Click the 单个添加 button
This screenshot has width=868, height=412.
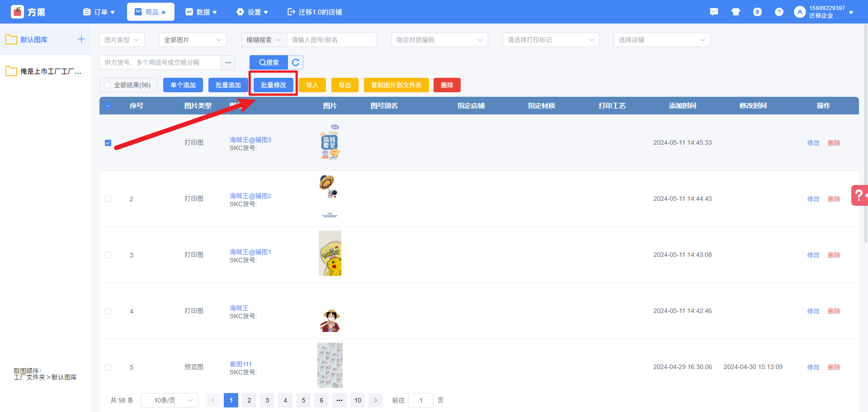point(183,85)
